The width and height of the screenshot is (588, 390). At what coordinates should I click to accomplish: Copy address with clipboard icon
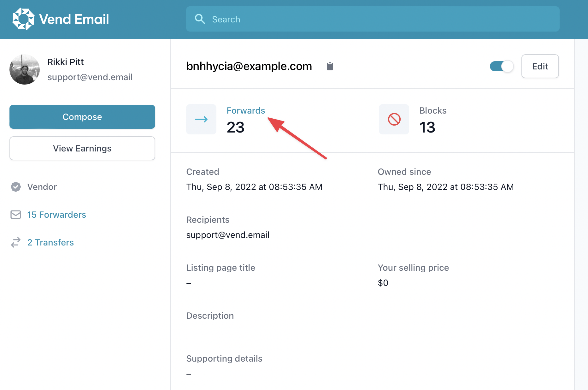[330, 66]
